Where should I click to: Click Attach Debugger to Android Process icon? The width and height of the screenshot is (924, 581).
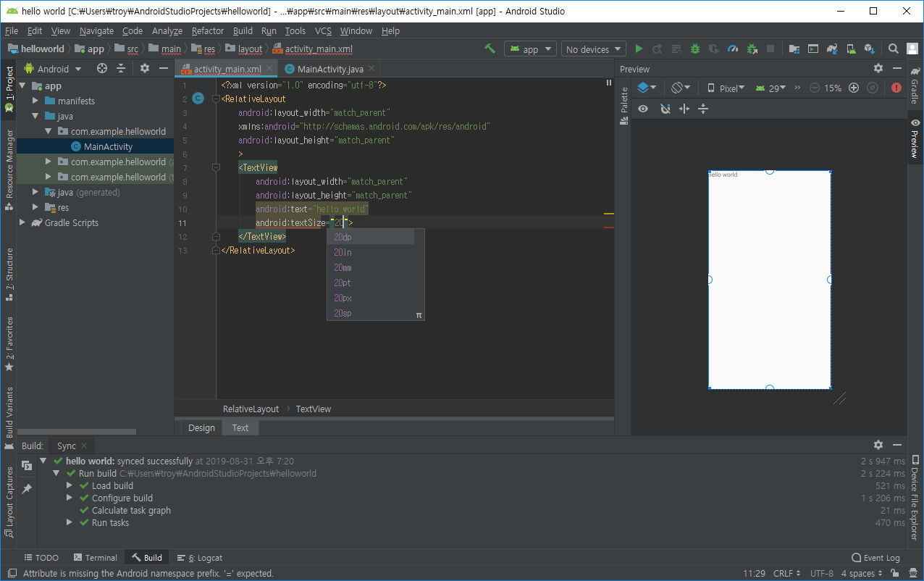[x=752, y=49]
